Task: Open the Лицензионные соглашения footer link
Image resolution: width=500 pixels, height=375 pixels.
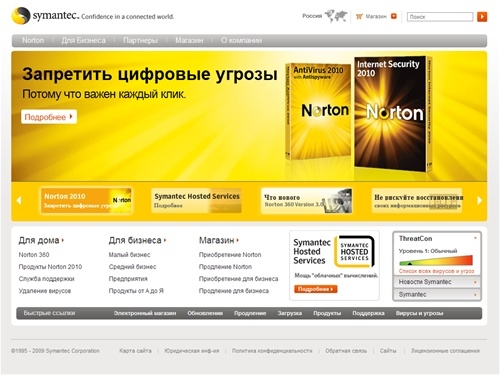Action: pos(445,351)
